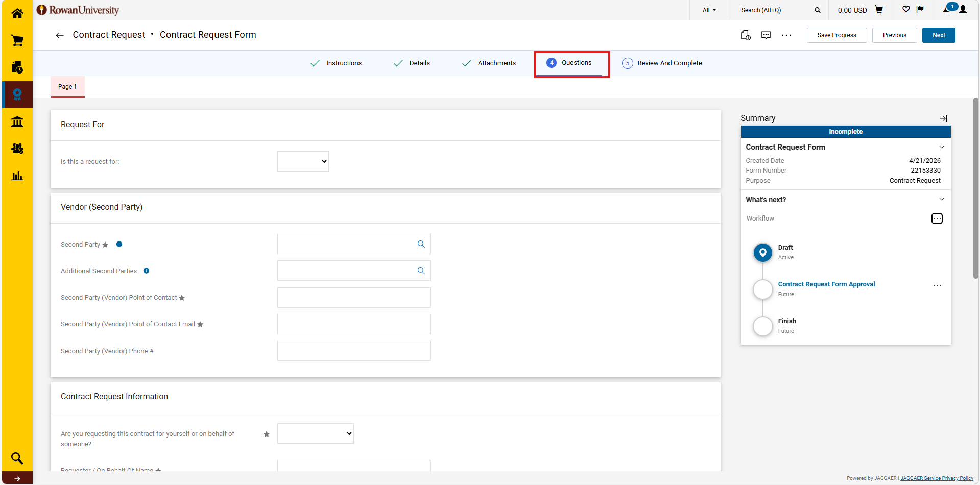Open JAGGAER Service Privacy Policy link

click(937, 478)
